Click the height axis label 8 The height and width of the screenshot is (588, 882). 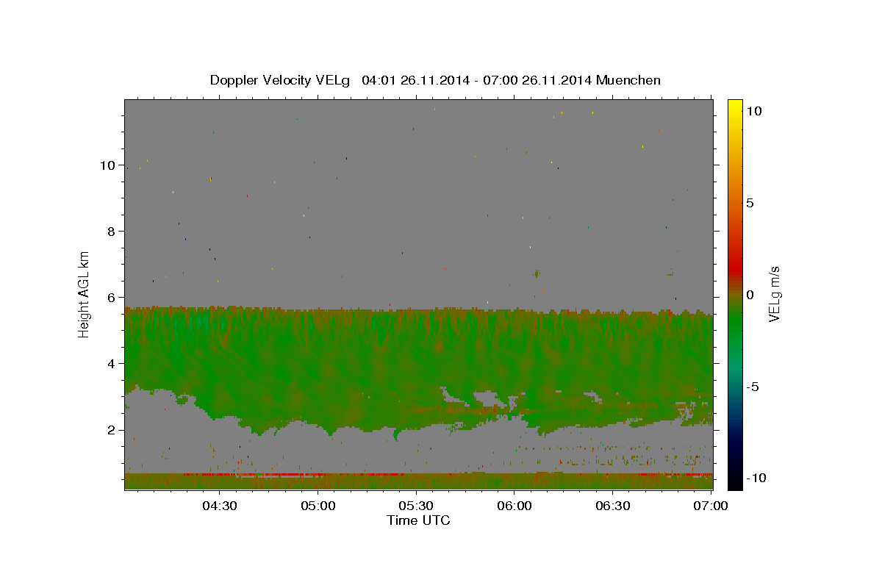pos(112,232)
